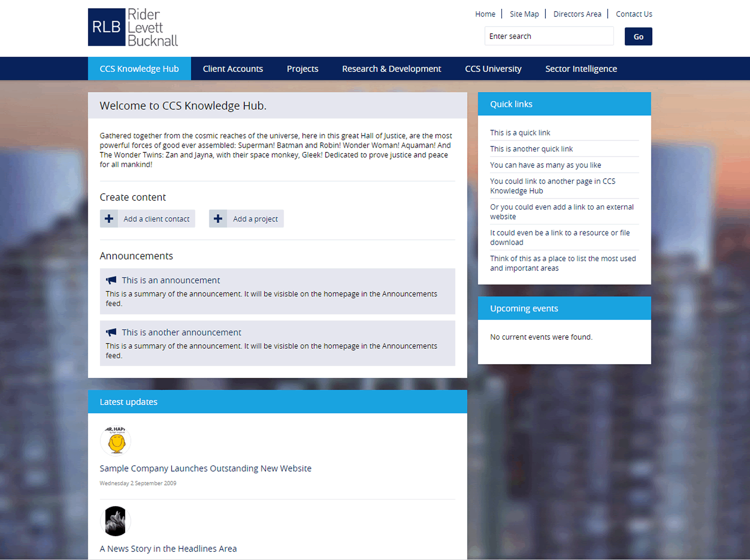Follow link to another page in CCS Knowledge Hub

[553, 186]
